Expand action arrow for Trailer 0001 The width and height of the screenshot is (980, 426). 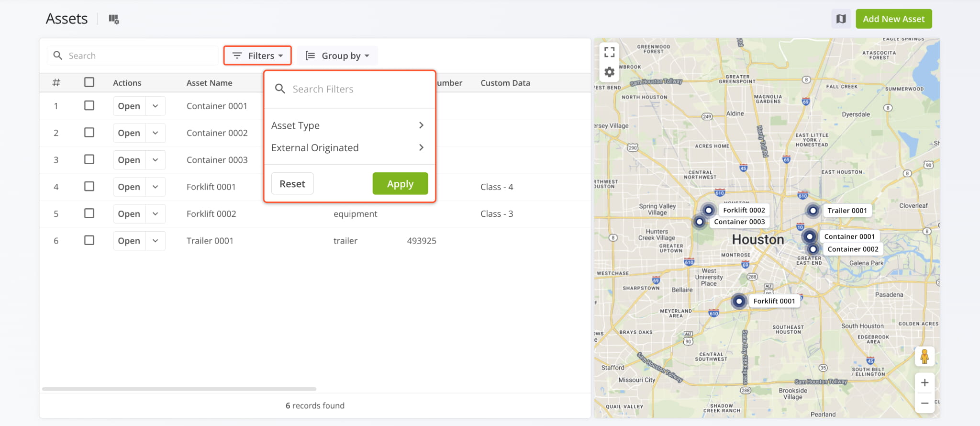pyautogui.click(x=156, y=241)
